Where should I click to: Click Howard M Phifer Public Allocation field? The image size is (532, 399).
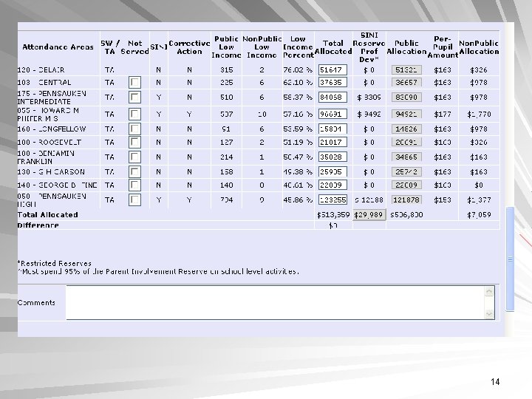point(406,114)
